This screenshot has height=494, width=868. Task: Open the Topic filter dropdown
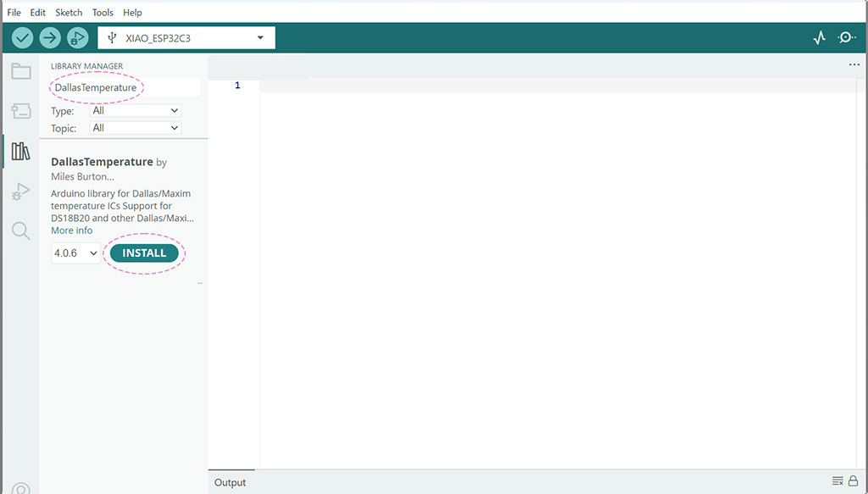[x=136, y=128]
